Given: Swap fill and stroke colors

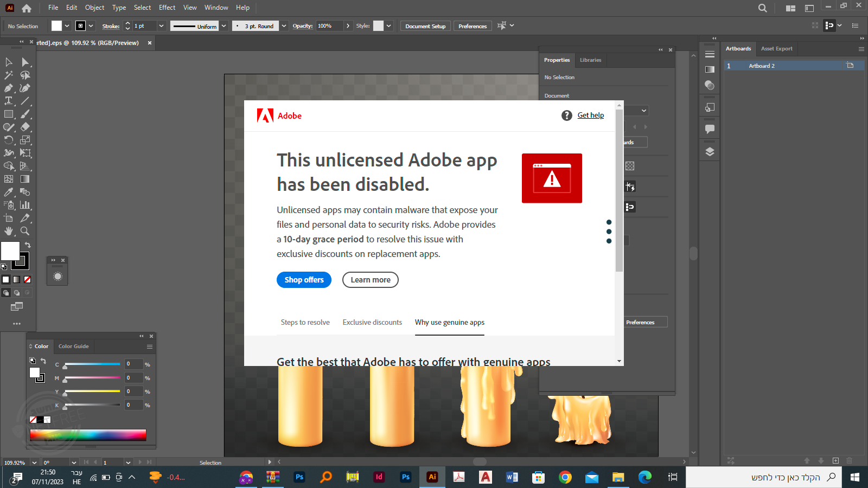Looking at the screenshot, I should pos(28,245).
